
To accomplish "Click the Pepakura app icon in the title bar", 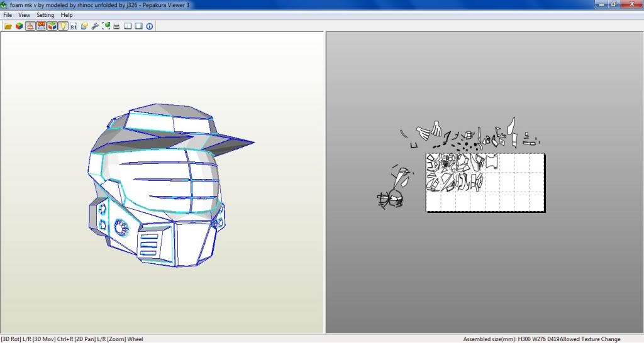I will 4,5.
